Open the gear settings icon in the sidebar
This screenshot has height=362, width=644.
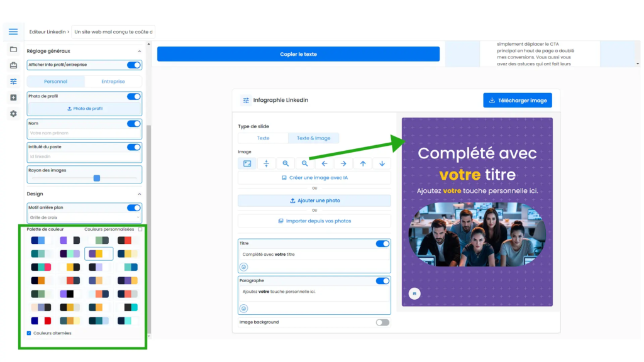[14, 114]
